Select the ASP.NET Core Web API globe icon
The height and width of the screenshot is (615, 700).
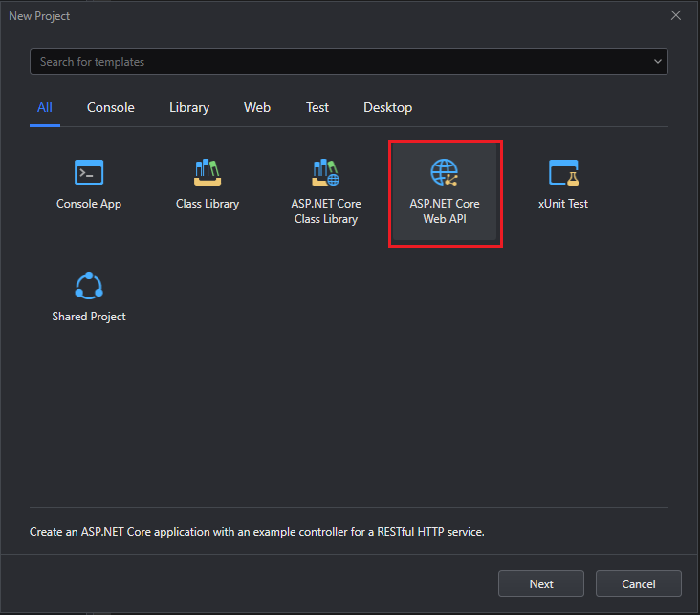tap(445, 172)
